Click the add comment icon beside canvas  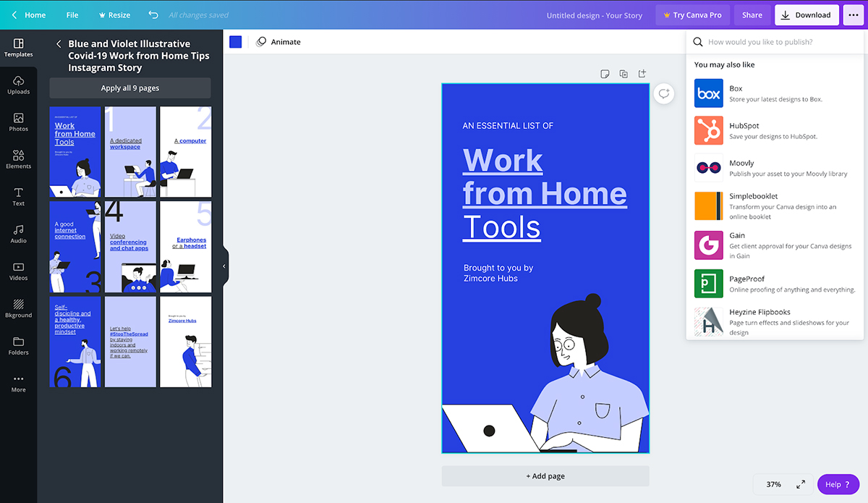pyautogui.click(x=663, y=94)
